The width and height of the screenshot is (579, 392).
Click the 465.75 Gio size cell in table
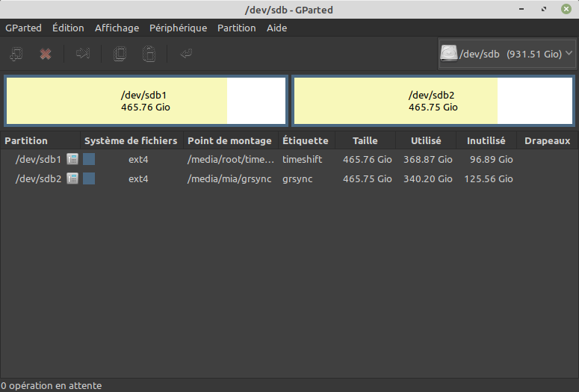pyautogui.click(x=367, y=178)
